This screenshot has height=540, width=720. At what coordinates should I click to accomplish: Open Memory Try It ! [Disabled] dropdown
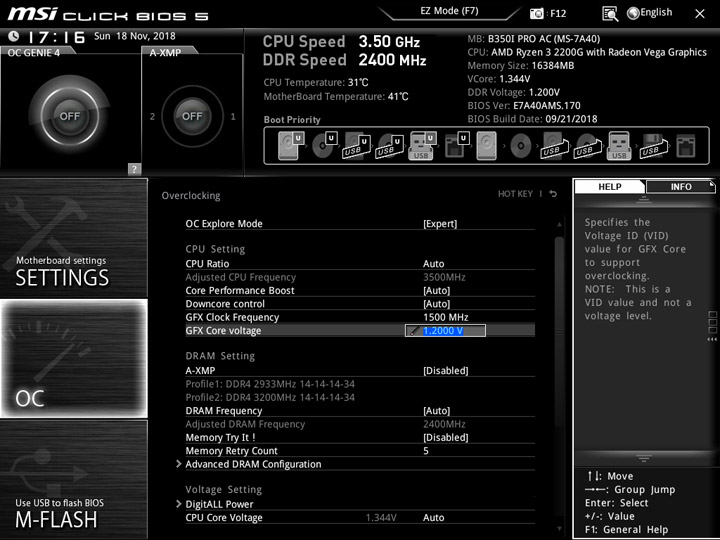coord(445,438)
